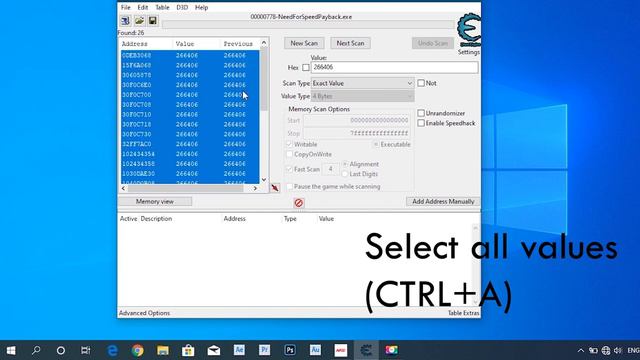Image resolution: width=640 pixels, height=360 pixels.
Task: Open Table Extras
Action: [463, 313]
